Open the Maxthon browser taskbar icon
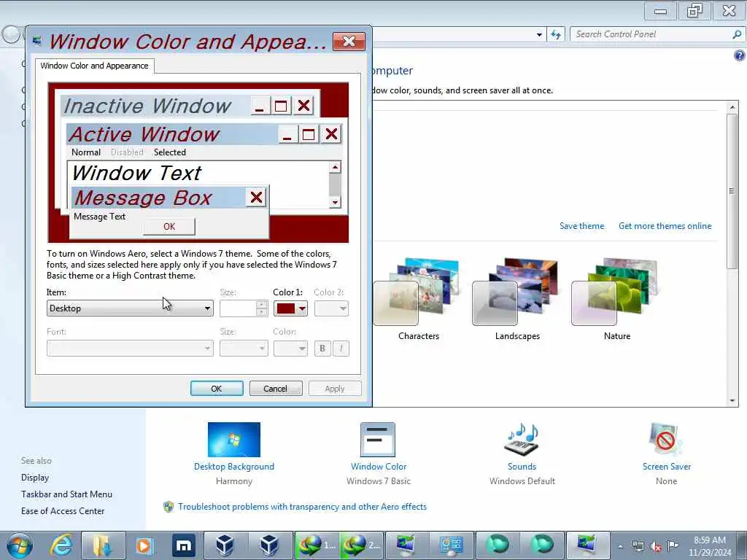This screenshot has height=560, width=747. point(183,545)
